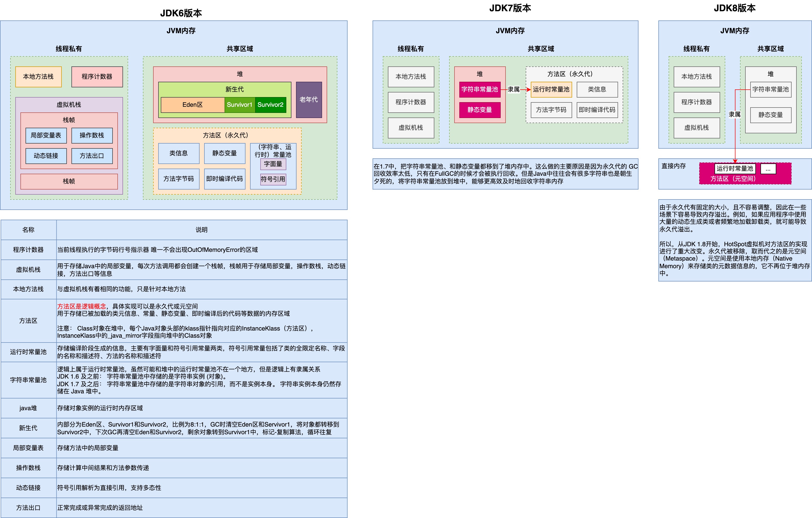Select the 静态变量 block in JDK7 heap
Viewport: 812px width, 518px height.
(x=480, y=110)
